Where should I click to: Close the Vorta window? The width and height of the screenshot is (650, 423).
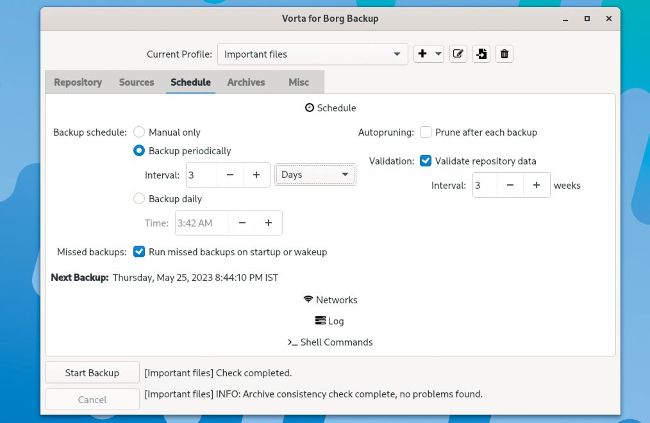[609, 19]
